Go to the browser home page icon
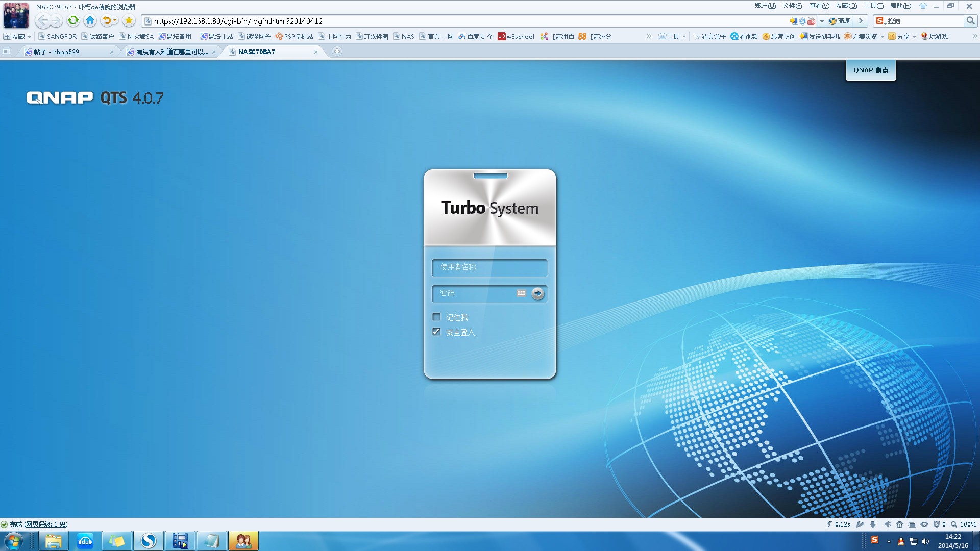This screenshot has width=980, height=551. coord(90,20)
